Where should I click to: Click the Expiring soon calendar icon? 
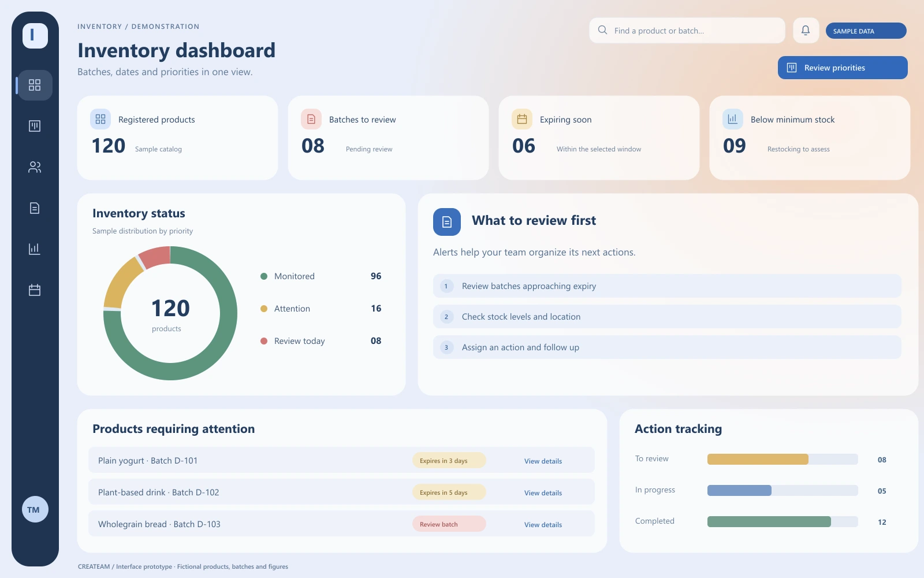coord(522,119)
